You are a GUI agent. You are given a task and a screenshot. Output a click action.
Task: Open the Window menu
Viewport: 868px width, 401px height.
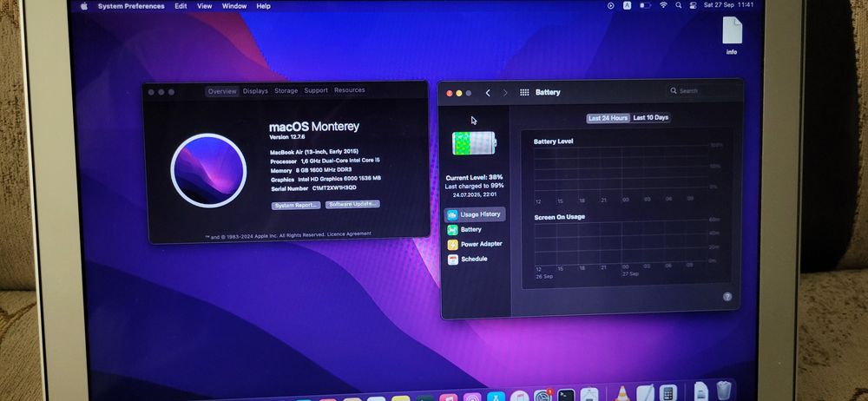click(234, 6)
